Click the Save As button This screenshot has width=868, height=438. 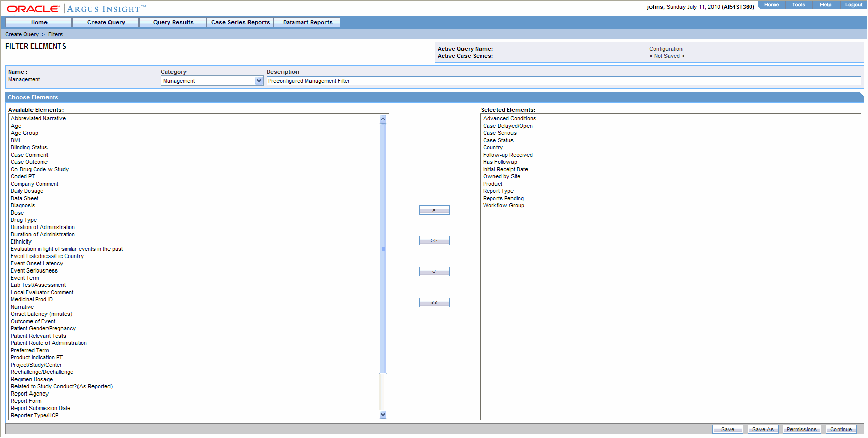pyautogui.click(x=763, y=429)
